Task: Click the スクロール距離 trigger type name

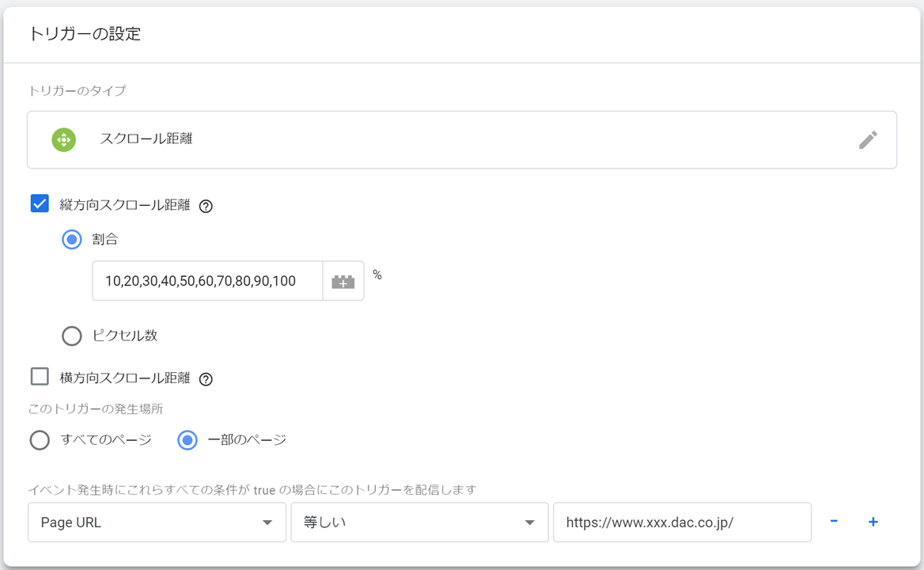Action: click(146, 139)
